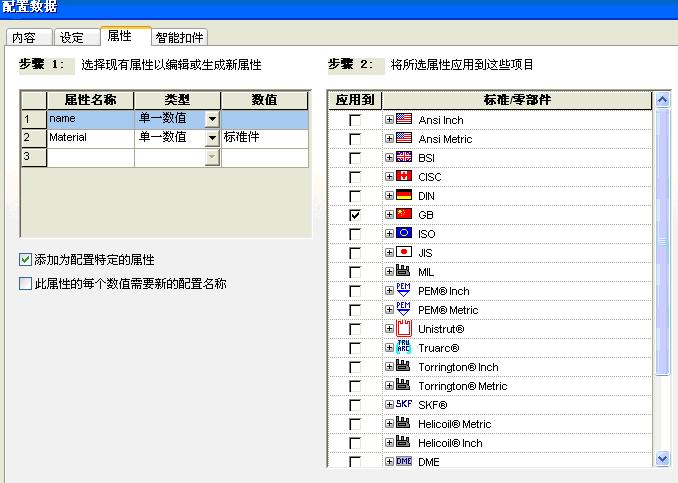Open the type dropdown in row 3

point(212,157)
